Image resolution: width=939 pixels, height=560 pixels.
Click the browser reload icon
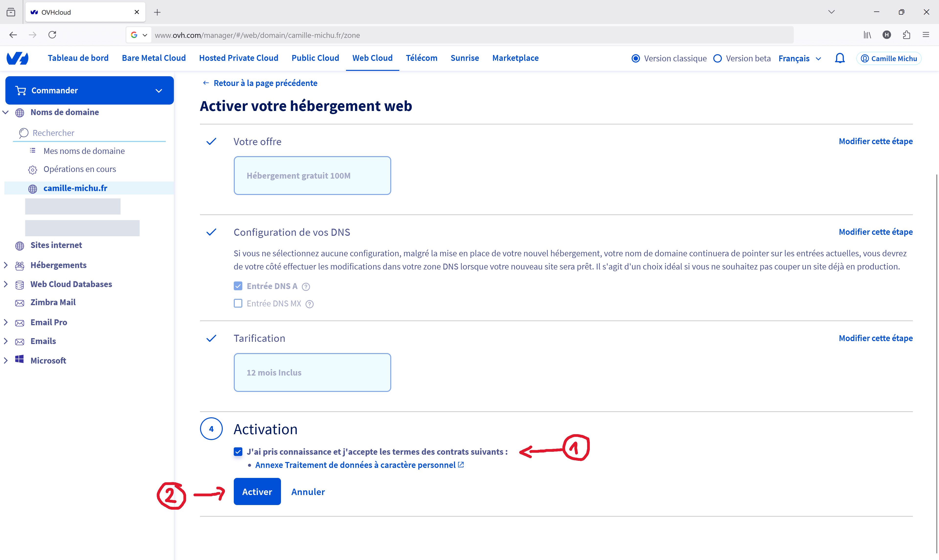click(x=53, y=35)
